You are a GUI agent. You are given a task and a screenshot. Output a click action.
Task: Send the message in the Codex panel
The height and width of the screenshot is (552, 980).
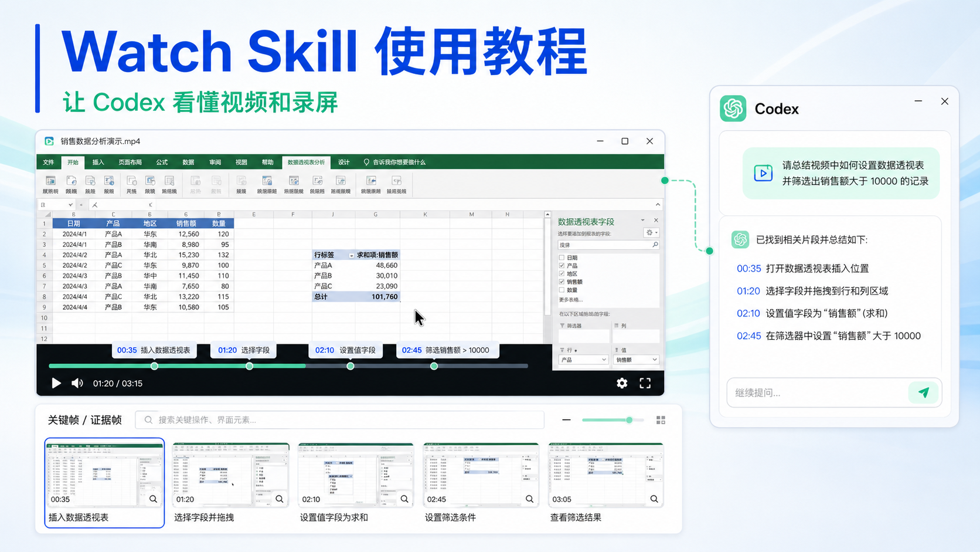coord(923,392)
